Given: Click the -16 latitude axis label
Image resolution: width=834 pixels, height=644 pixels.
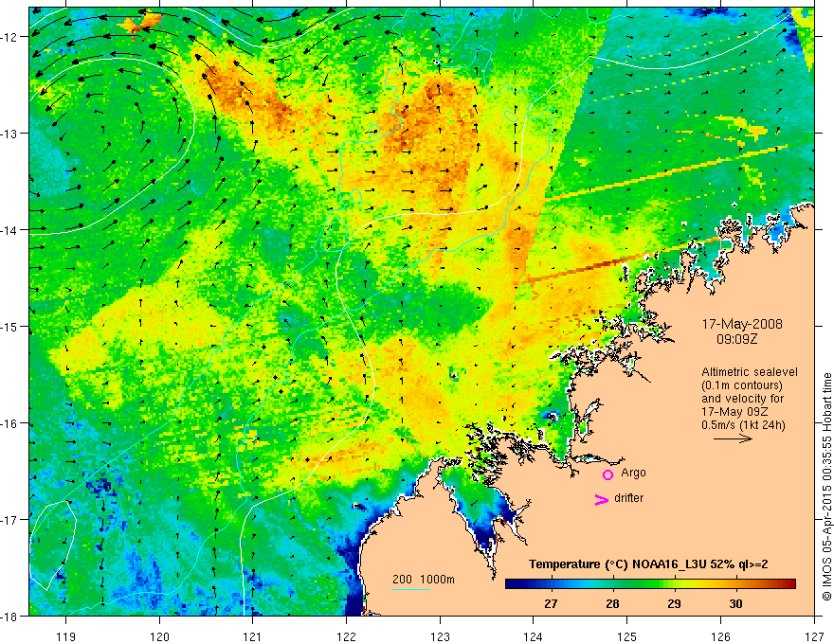Looking at the screenshot, I should (x=10, y=423).
